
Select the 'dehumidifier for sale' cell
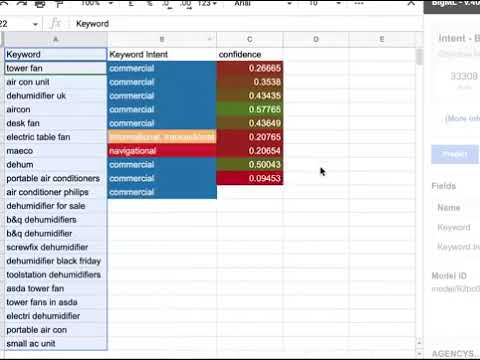(55, 206)
